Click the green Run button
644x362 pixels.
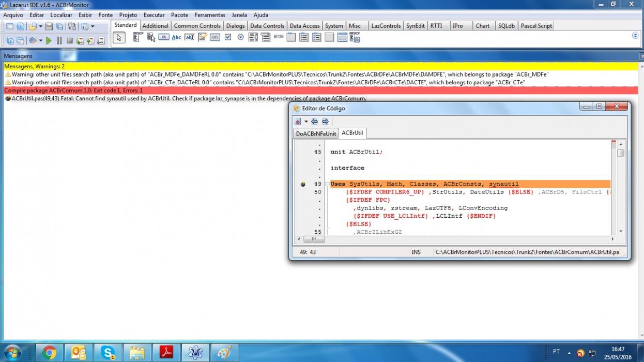coord(49,40)
